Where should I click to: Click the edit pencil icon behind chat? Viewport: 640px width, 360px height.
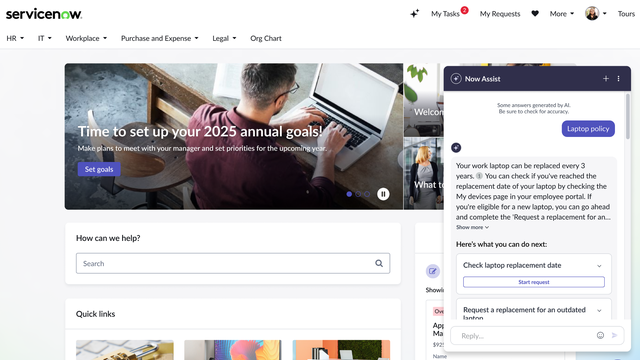(433, 271)
